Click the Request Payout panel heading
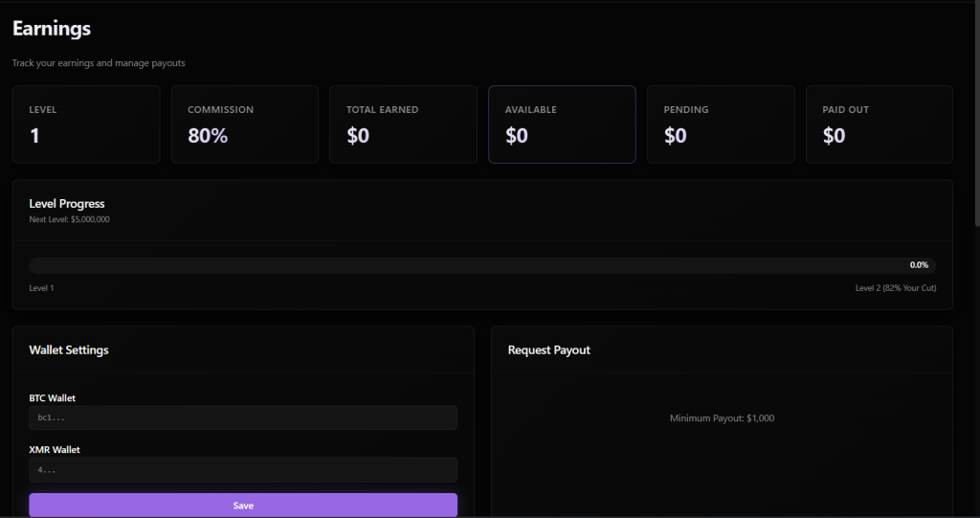 (x=548, y=350)
